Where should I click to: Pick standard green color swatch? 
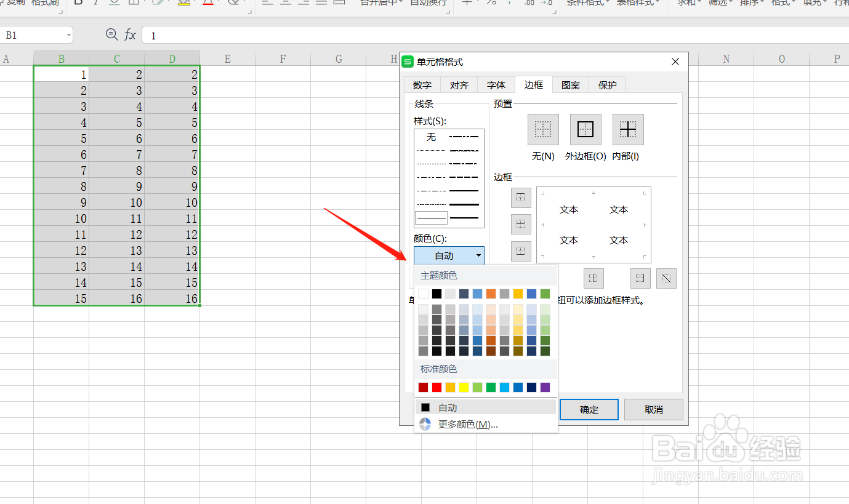tap(491, 387)
